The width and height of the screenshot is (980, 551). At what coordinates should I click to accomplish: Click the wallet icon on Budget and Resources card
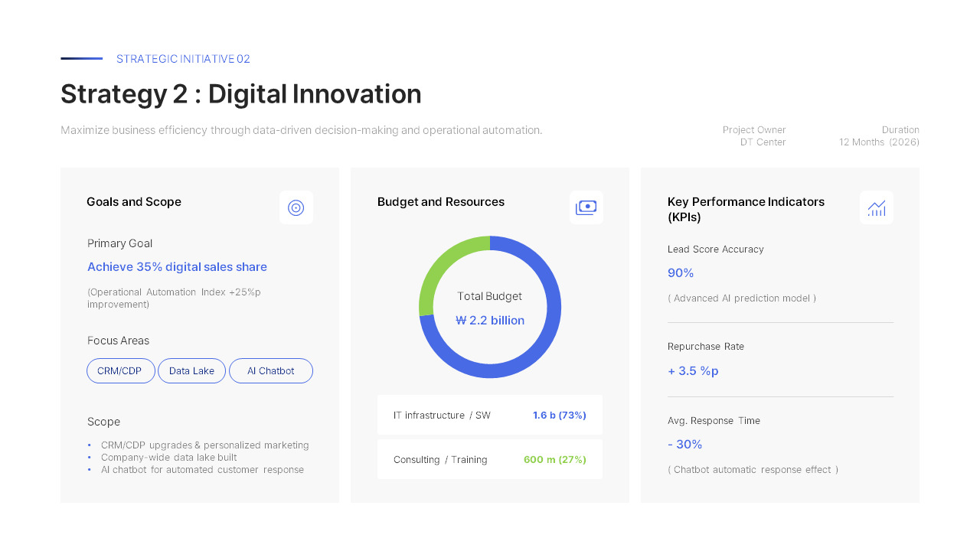pos(586,207)
